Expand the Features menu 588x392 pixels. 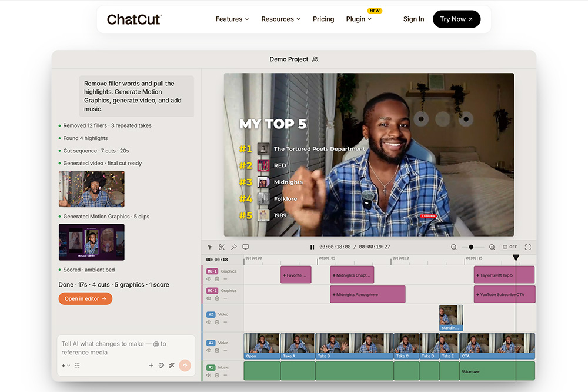(x=232, y=19)
